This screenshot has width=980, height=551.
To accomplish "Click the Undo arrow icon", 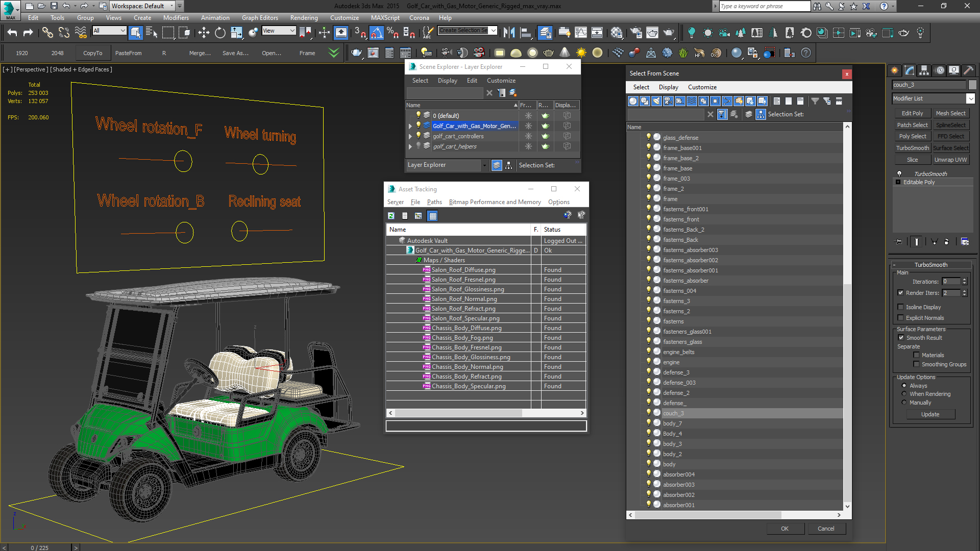I will pos(12,33).
